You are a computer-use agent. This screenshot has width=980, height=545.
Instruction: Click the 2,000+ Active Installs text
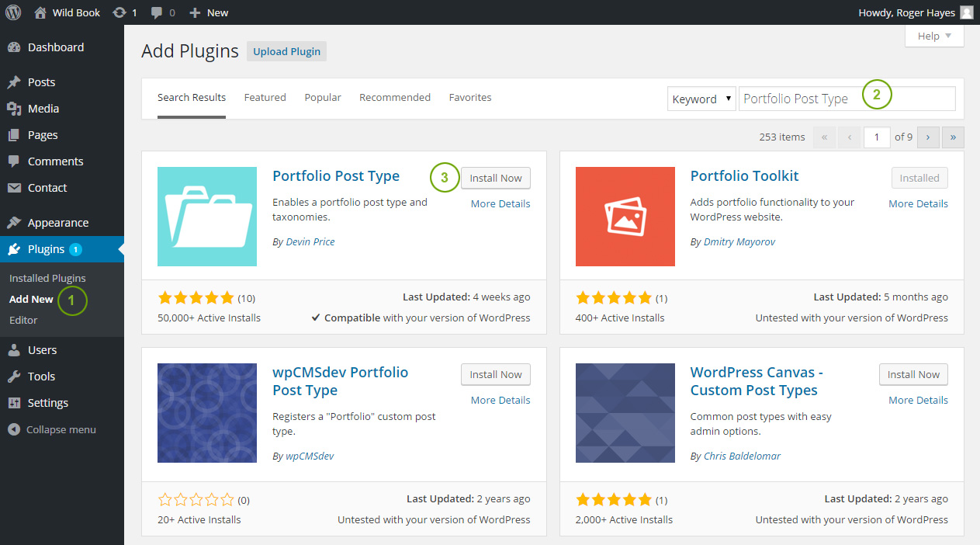tap(624, 519)
